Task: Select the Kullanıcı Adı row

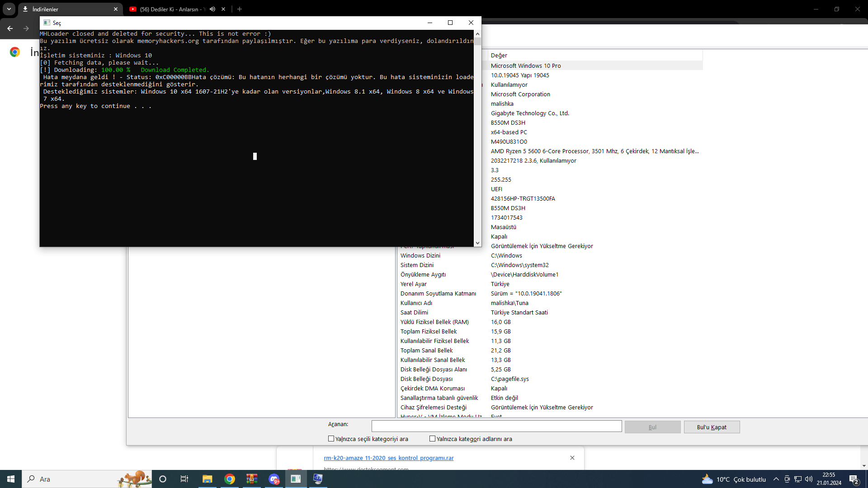Action: (550, 303)
